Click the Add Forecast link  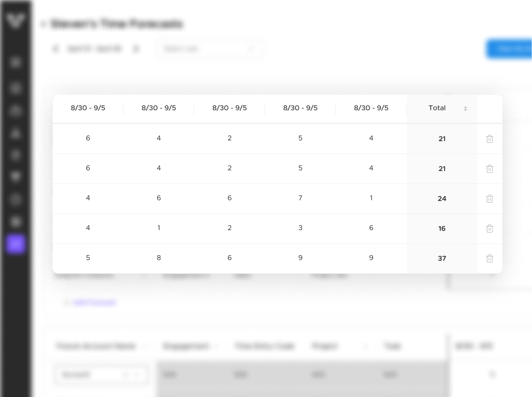94,302
